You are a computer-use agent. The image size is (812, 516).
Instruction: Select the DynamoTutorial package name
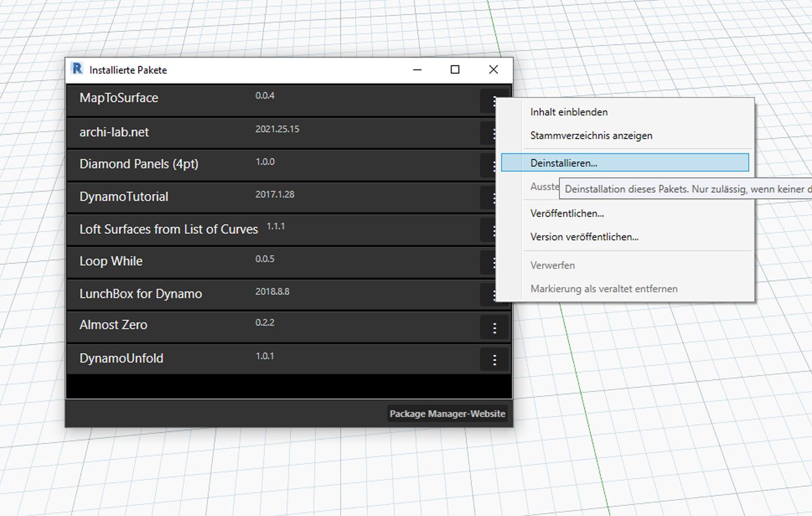[x=124, y=197]
